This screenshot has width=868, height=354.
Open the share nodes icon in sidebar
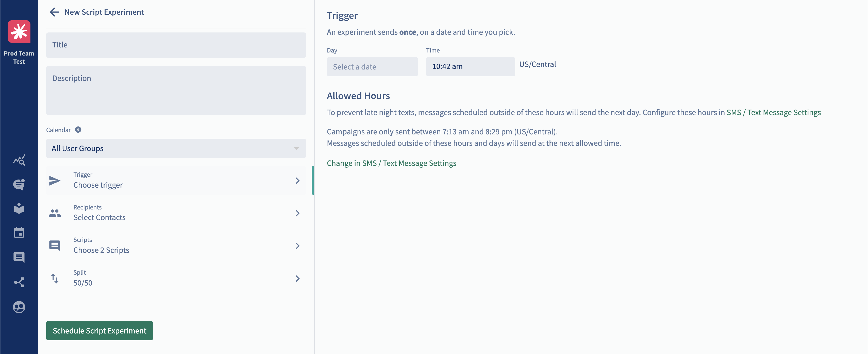click(x=19, y=282)
